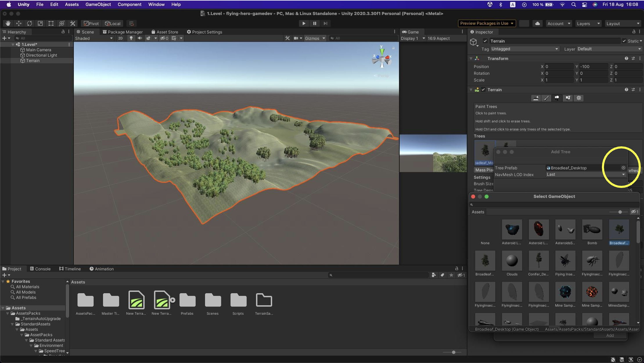Image resolution: width=644 pixels, height=363 pixels.
Task: Switch to Animation tab
Action: tap(101, 269)
